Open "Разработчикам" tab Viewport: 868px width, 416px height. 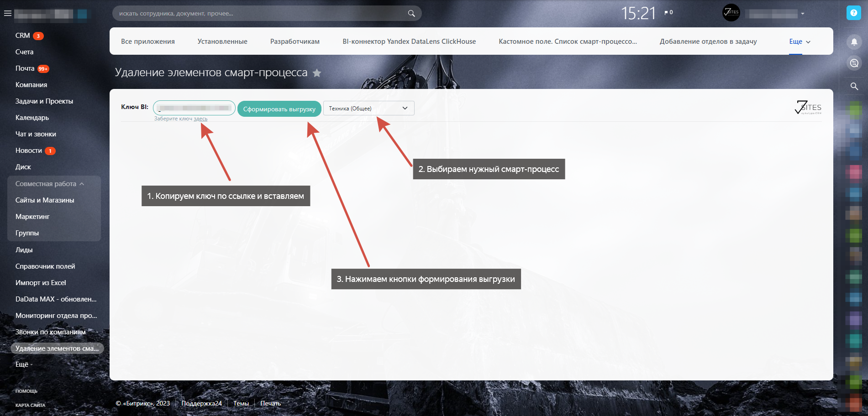tap(295, 42)
